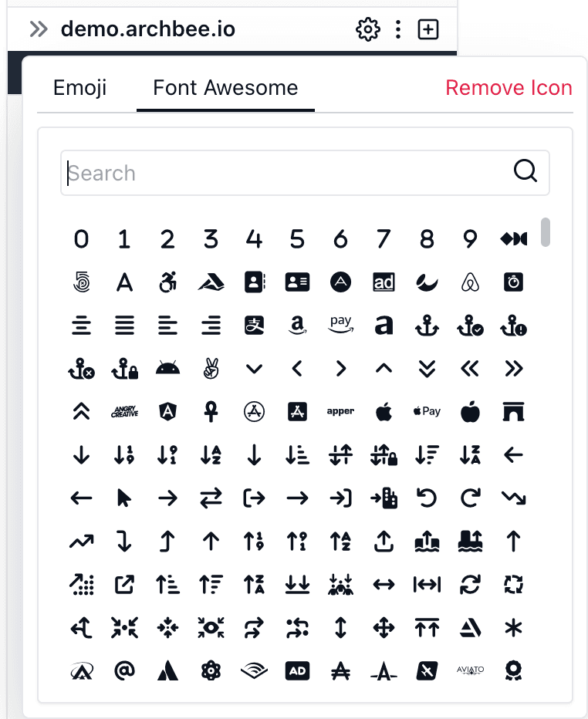This screenshot has height=719, width=588.
Task: Pick the align justify icon
Action: (124, 325)
